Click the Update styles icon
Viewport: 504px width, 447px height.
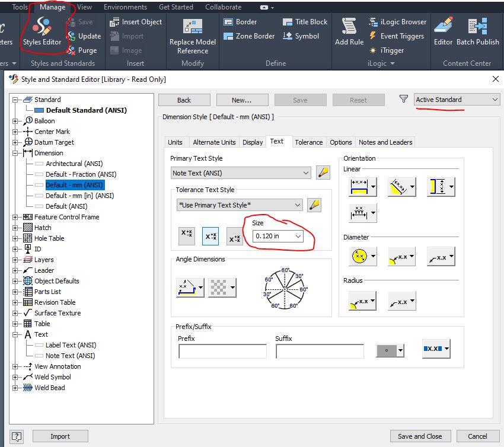point(71,36)
